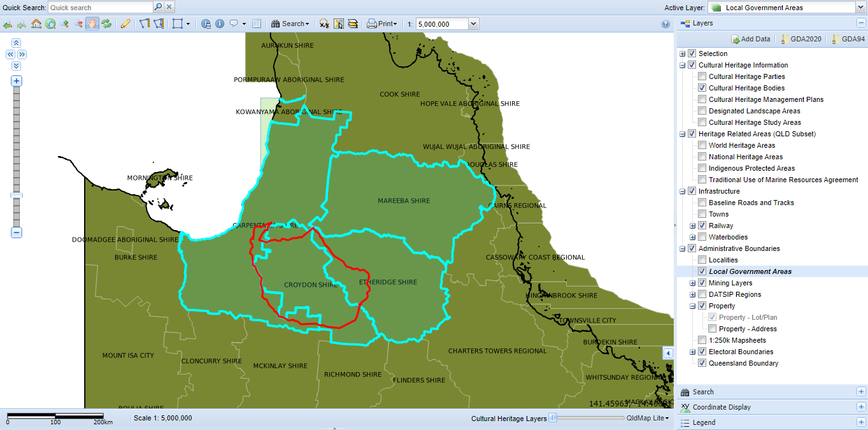868x430 pixels.
Task: Pan the map left with double chevron
Action: click(10, 54)
